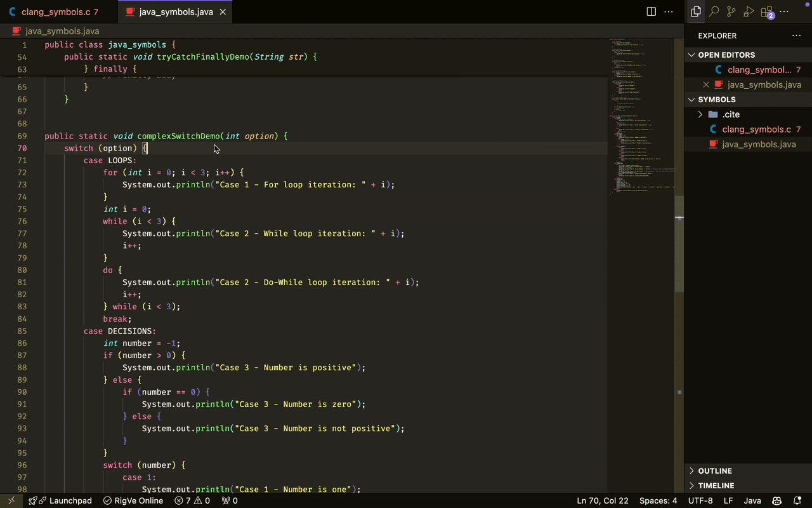Switch to the clang_symbols.c tab

pyautogui.click(x=58, y=11)
